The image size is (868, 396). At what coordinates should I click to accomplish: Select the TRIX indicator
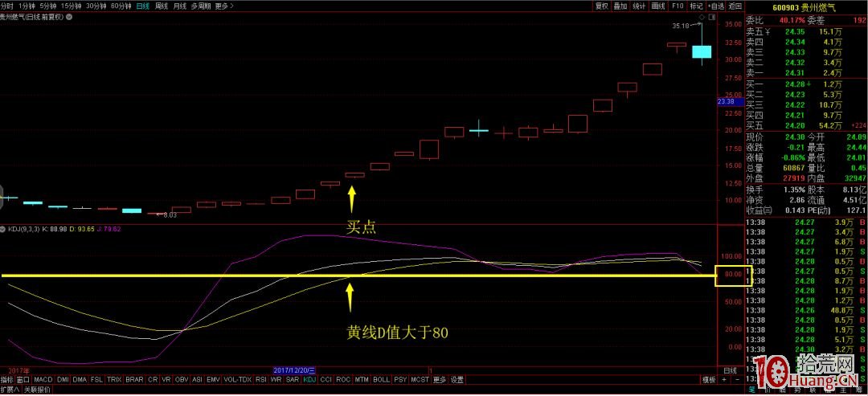pyautogui.click(x=114, y=380)
